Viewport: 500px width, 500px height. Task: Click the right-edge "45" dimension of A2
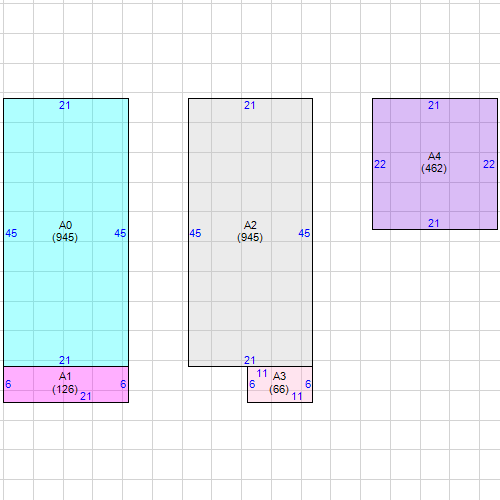pos(304,233)
